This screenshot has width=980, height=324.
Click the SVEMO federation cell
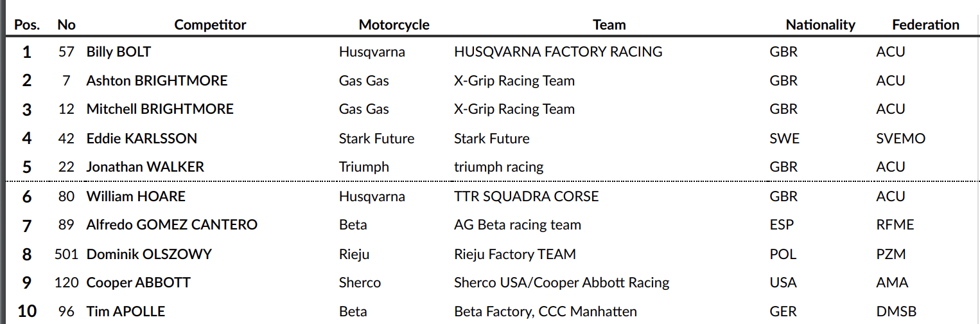click(x=900, y=138)
